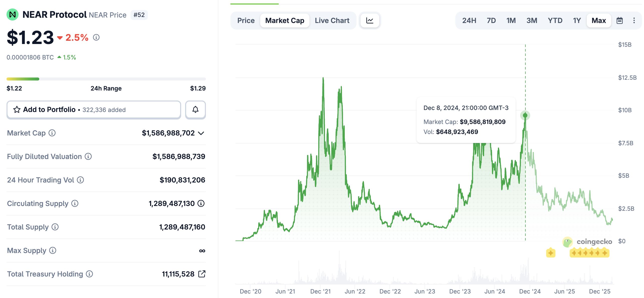Image resolution: width=644 pixels, height=298 pixels.
Task: Select the 24H time range
Action: coord(469,20)
